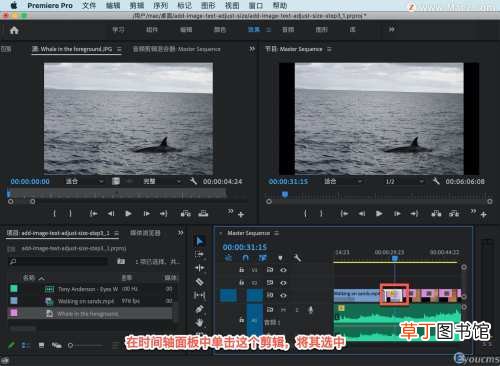Toggle lock on audio track A1

(x=242, y=320)
